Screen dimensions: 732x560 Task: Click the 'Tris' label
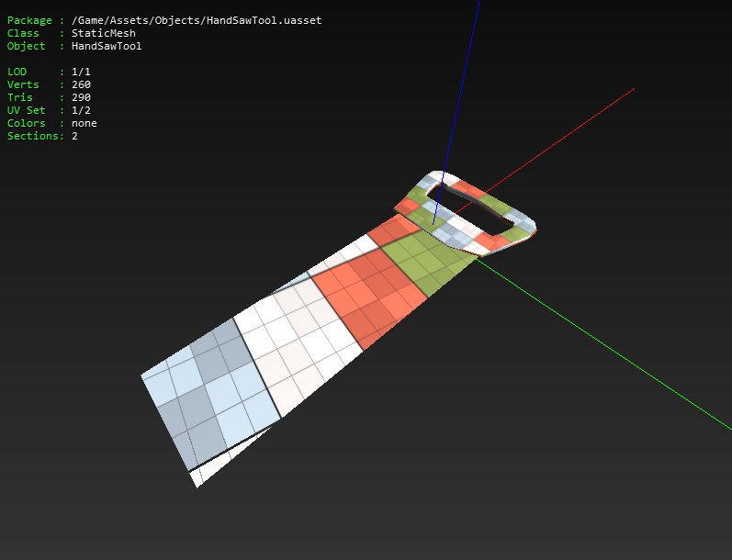tap(20, 97)
